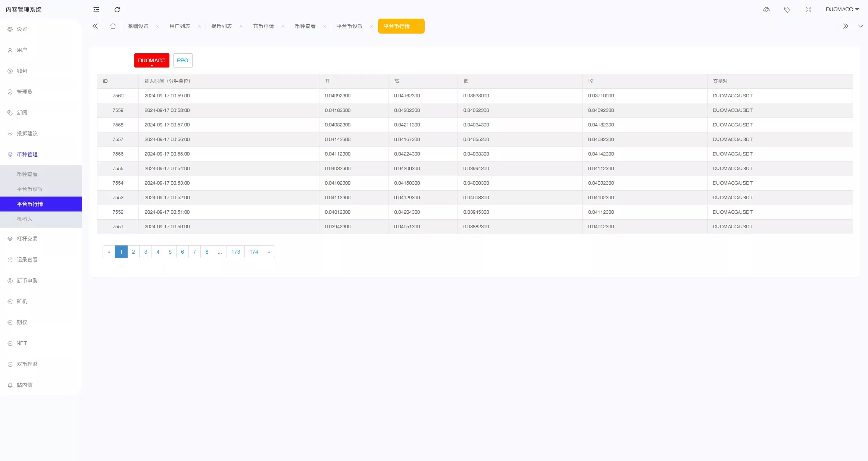Click the tag icon in header
This screenshot has height=461, width=868.
(x=787, y=10)
